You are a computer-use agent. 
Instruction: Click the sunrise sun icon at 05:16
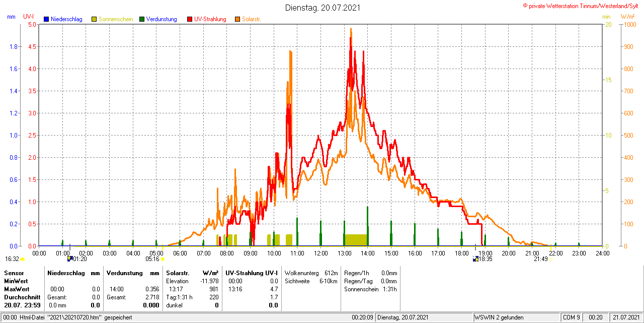click(163, 259)
